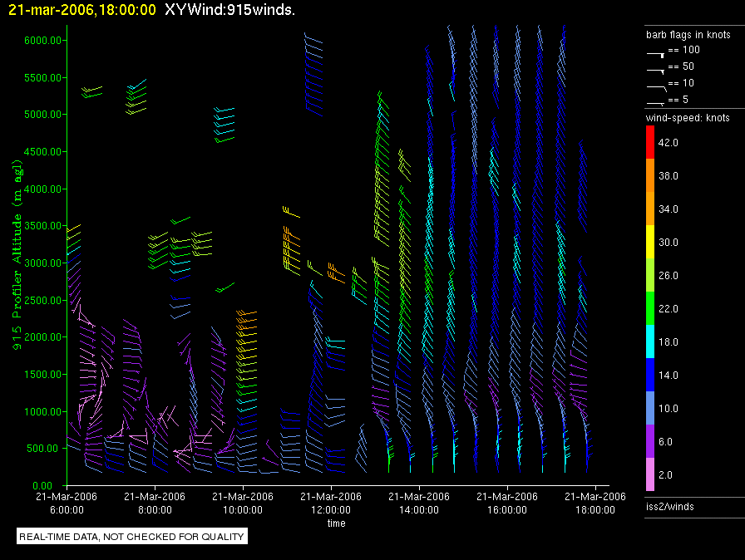Viewport: 745px width, 560px height.
Task: Click the 4500.00 altitude tick label
Action: point(42,151)
